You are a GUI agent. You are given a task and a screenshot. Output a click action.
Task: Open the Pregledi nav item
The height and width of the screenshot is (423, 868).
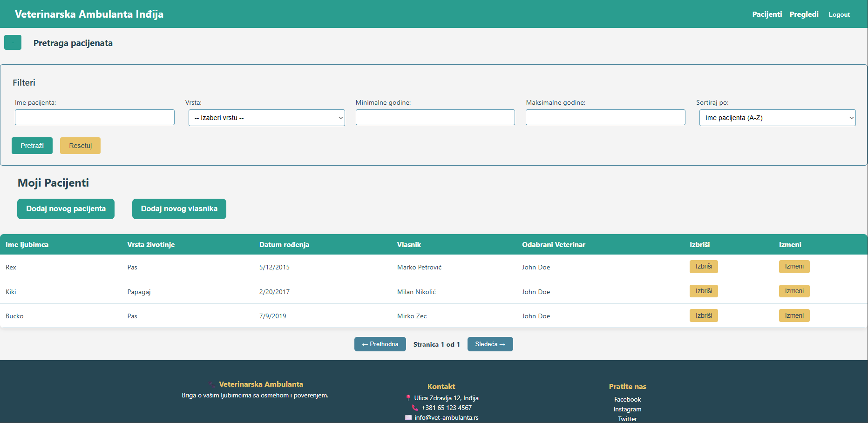coord(804,14)
